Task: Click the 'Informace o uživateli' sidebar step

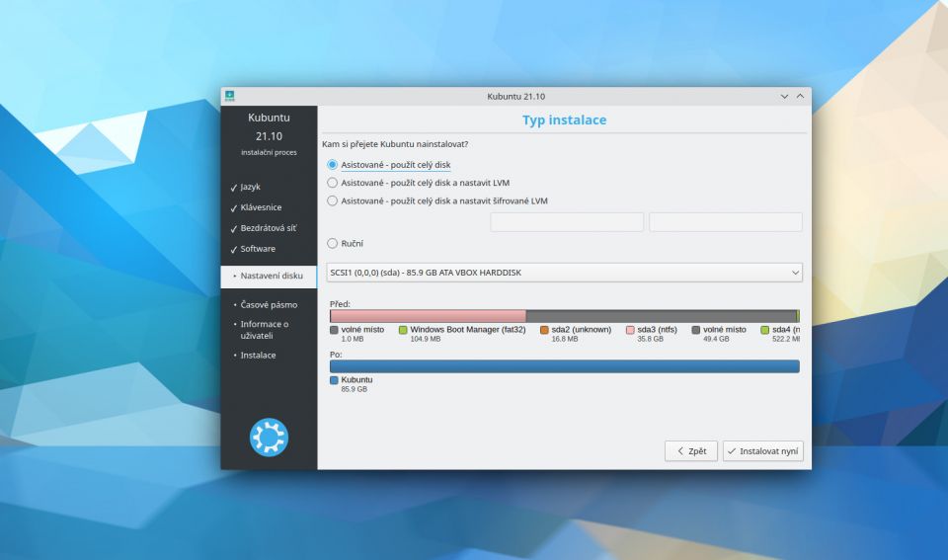Action: [265, 330]
